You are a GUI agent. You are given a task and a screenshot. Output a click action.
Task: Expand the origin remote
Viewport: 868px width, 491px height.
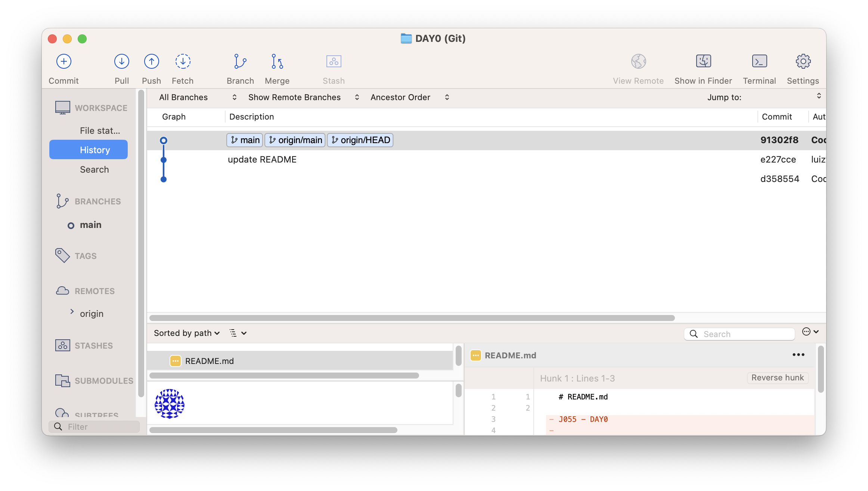coord(72,312)
